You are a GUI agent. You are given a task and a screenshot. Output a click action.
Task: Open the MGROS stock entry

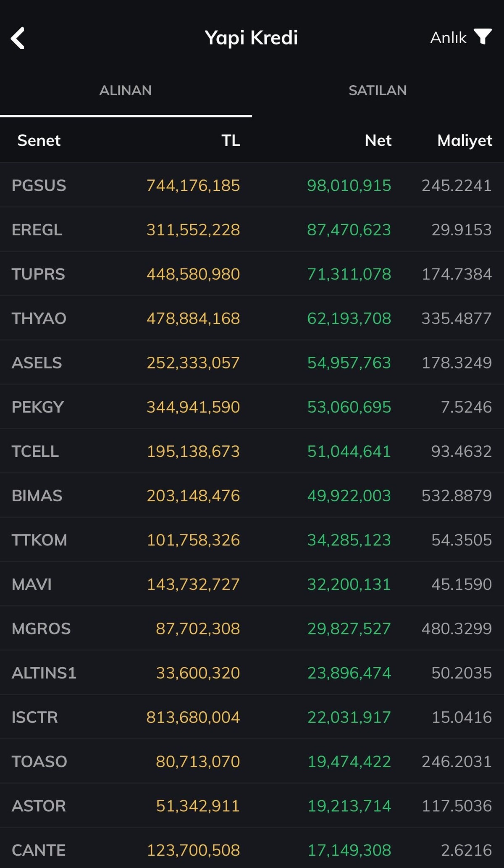click(x=252, y=628)
